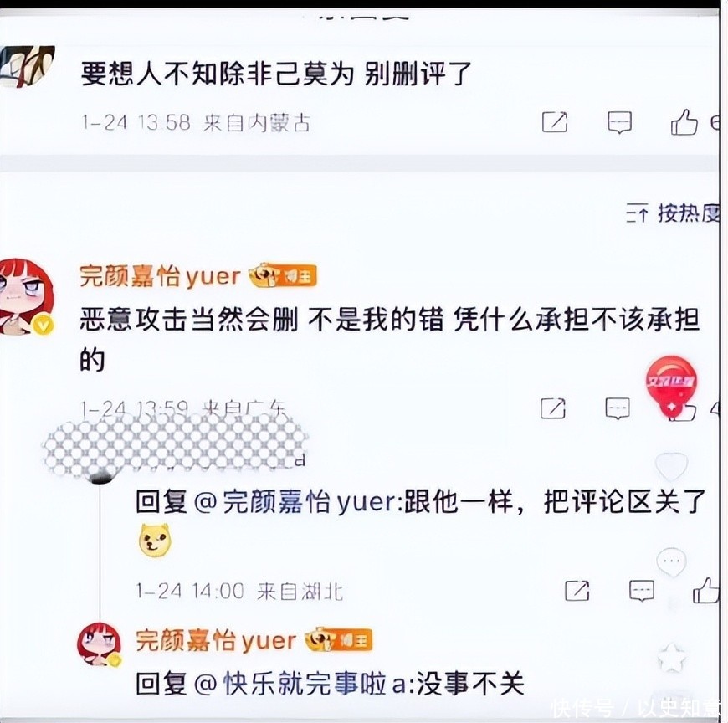Open the @快乐就完事啦a mention link
This screenshot has width=728, height=723.
point(300,685)
